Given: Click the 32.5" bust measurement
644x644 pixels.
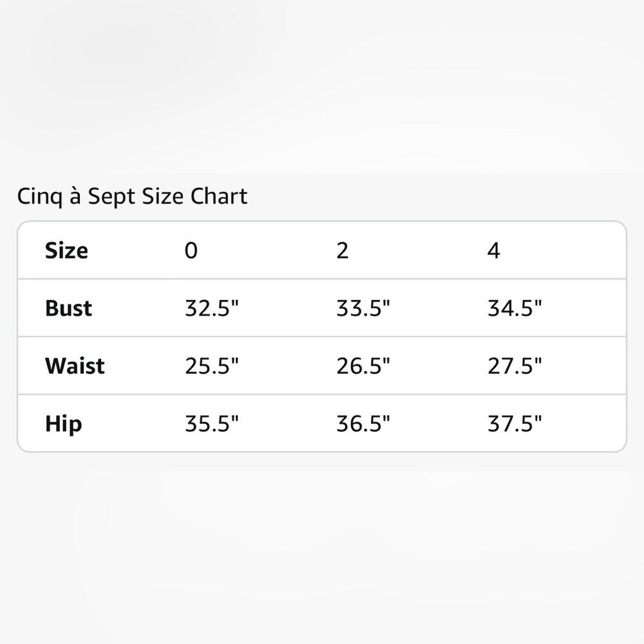Looking at the screenshot, I should tap(211, 308).
